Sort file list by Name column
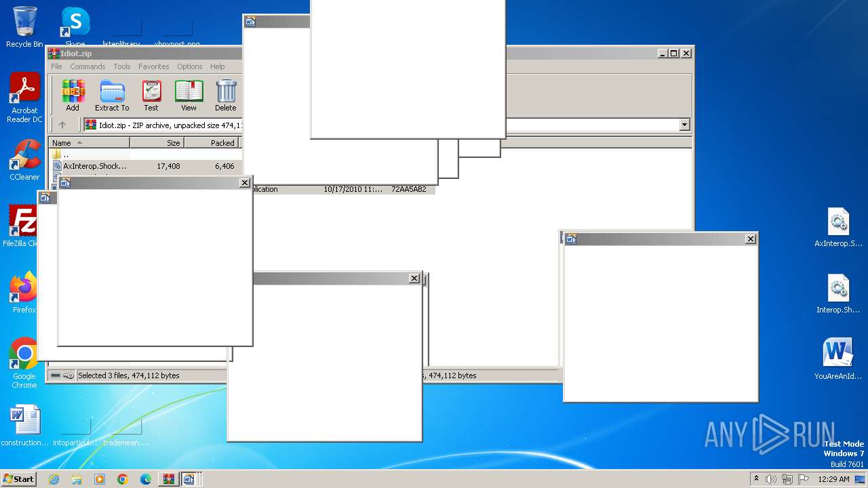This screenshot has width=868, height=488. point(89,143)
